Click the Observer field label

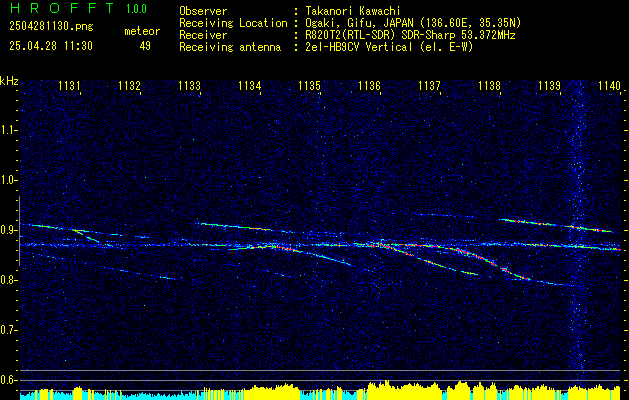[x=203, y=11]
